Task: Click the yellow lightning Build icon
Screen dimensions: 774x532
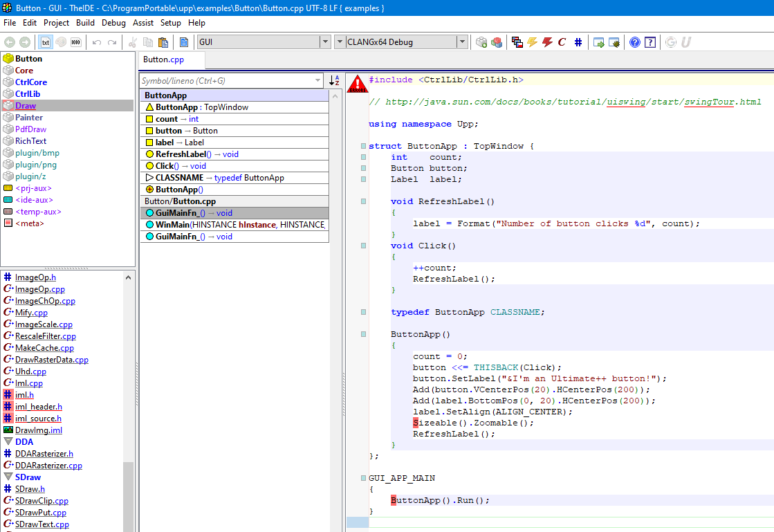Action: tap(532, 42)
